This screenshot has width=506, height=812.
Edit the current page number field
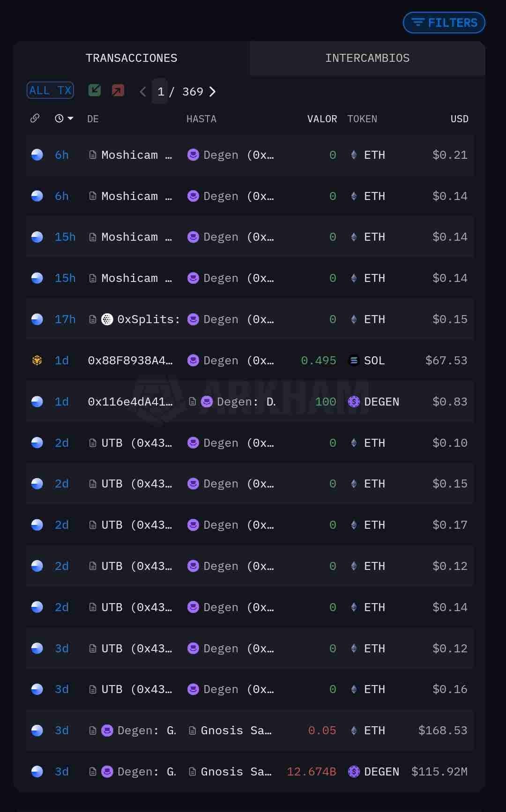(160, 91)
